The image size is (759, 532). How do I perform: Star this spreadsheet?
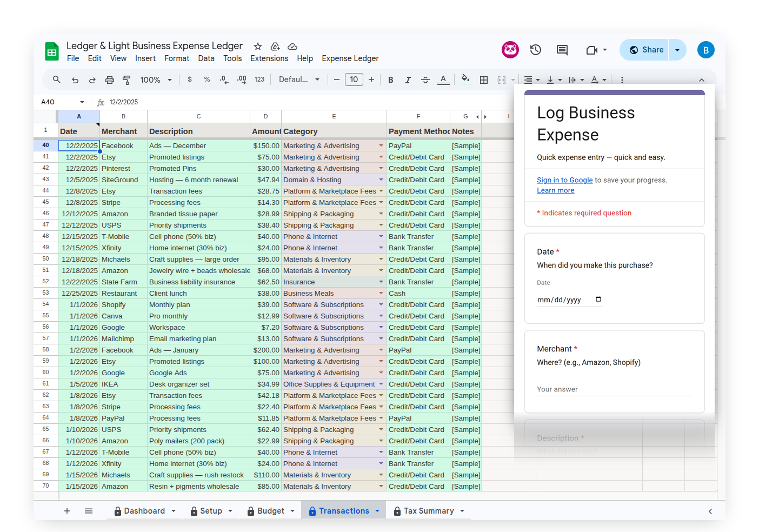tap(258, 46)
